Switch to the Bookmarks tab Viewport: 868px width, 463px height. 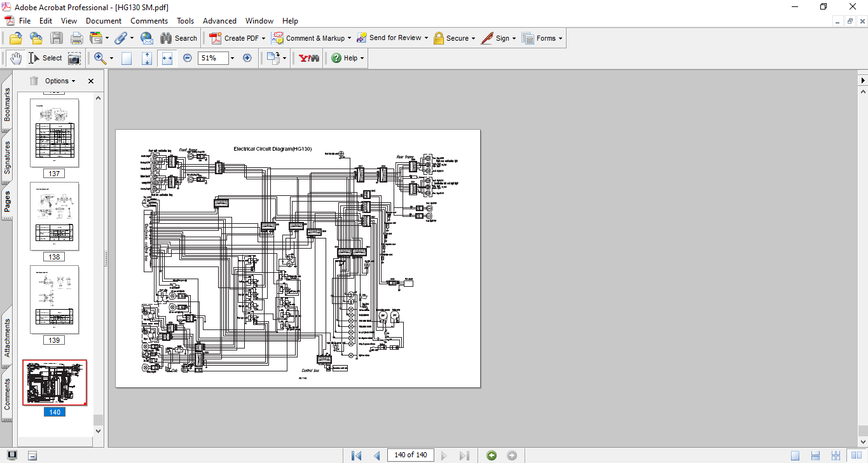pyautogui.click(x=7, y=104)
